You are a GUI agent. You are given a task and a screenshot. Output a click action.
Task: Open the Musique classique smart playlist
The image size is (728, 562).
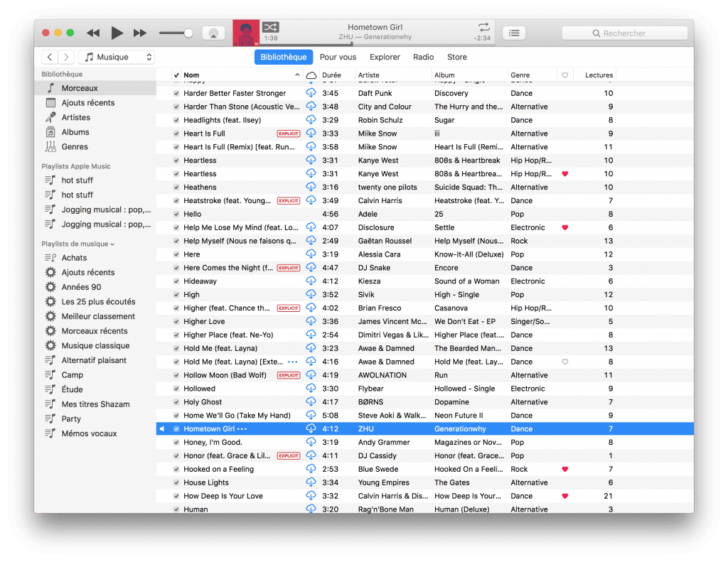click(x=95, y=346)
